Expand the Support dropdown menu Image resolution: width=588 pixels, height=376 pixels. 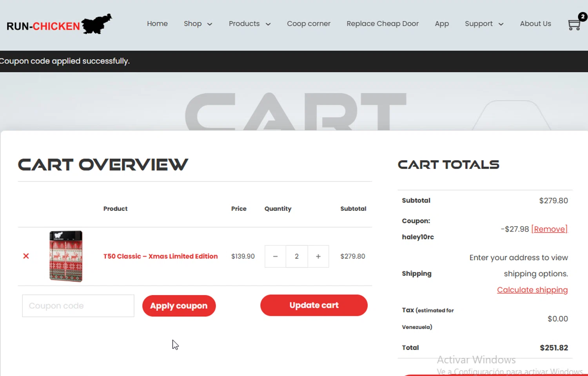tap(484, 24)
